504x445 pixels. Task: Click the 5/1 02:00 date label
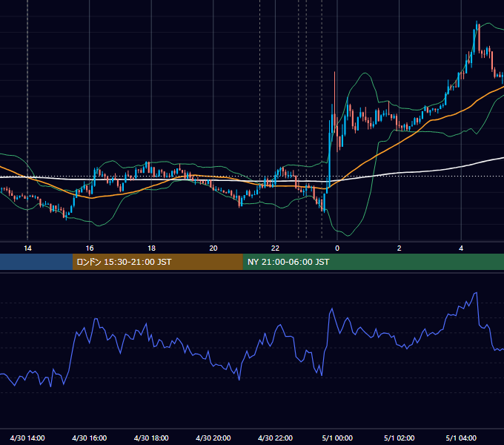pos(399,438)
